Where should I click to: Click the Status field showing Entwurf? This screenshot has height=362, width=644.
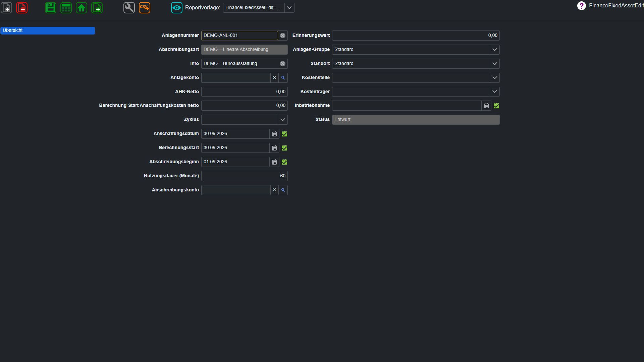tap(416, 120)
